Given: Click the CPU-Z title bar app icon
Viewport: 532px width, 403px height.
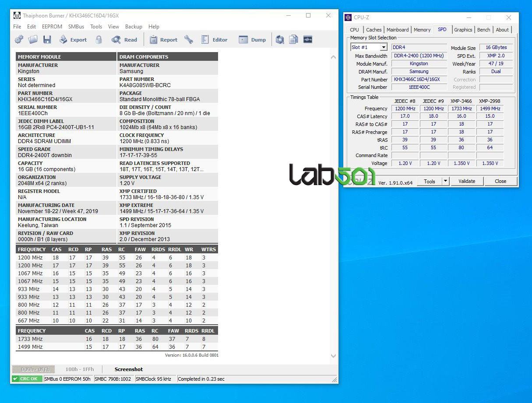Looking at the screenshot, I should [348, 18].
